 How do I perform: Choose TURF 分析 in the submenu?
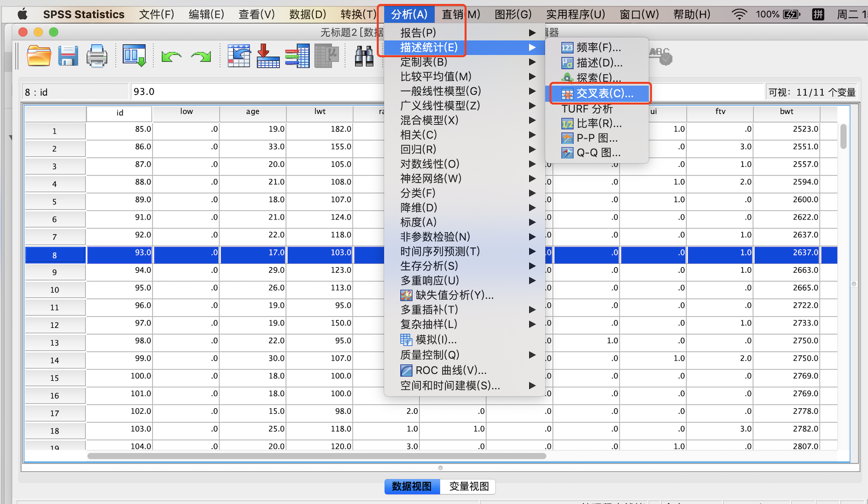[x=597, y=108]
